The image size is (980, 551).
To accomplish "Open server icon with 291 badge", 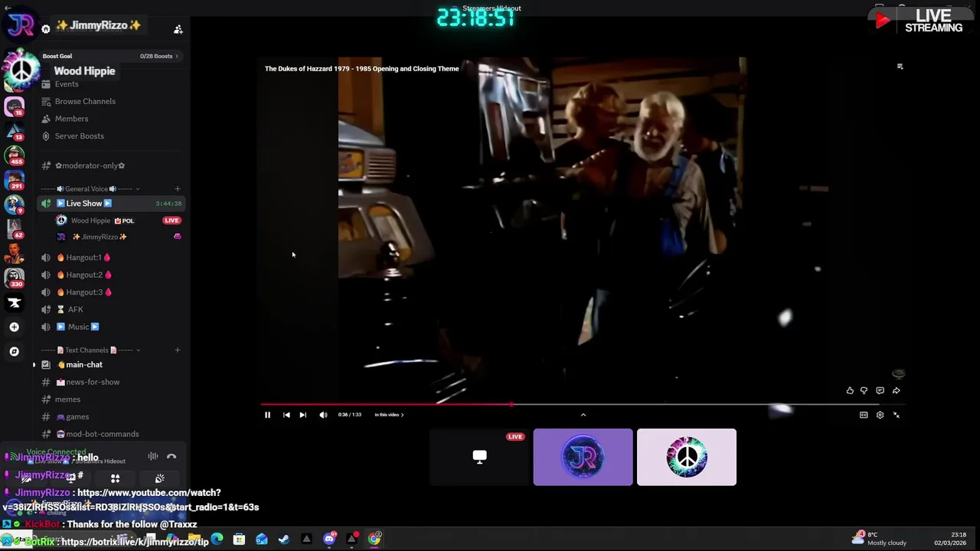I will (15, 180).
